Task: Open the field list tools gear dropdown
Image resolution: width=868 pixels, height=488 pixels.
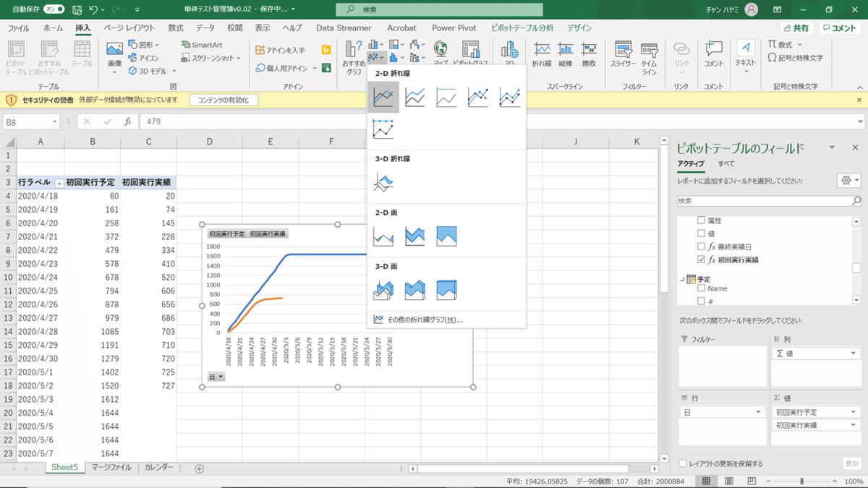Action: click(x=848, y=180)
